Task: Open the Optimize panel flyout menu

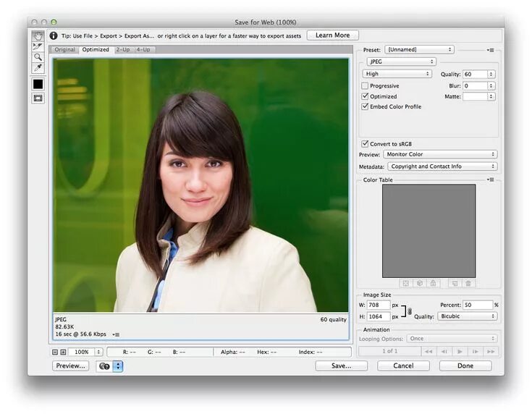Action: coord(490,50)
